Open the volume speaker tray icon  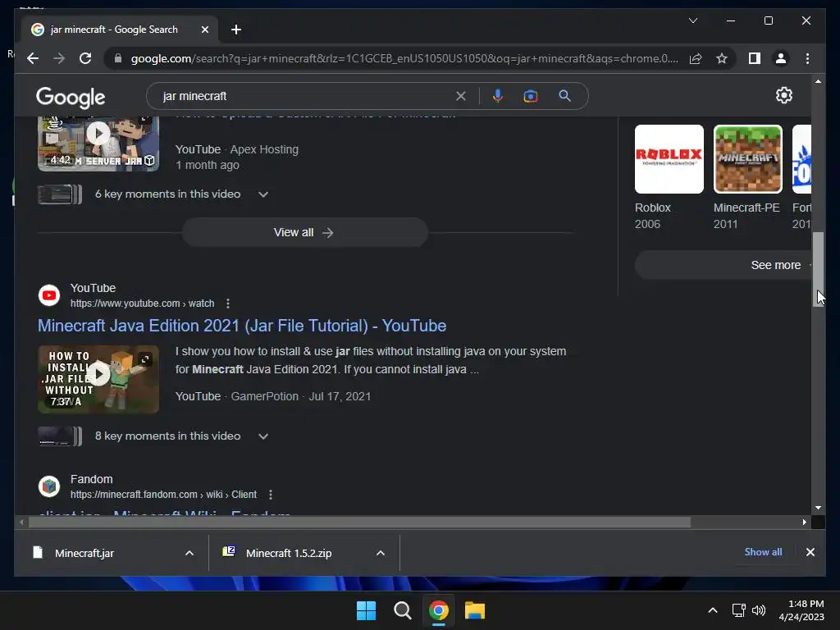coord(759,610)
